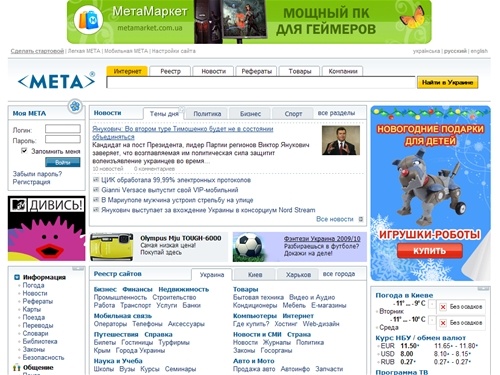Click the Общение people icon
The height and width of the screenshot is (375, 500).
pos(17,368)
